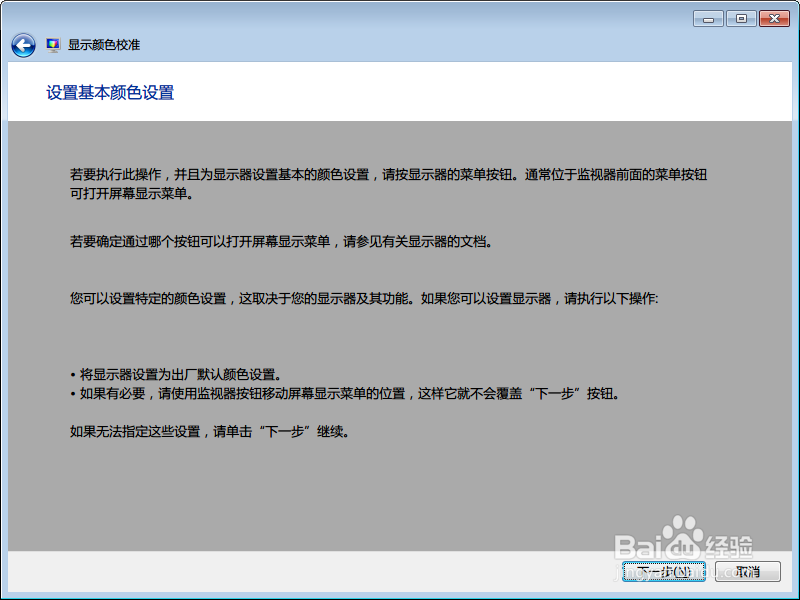Close the 显示颜色校准 window
The image size is (800, 600).
774,17
